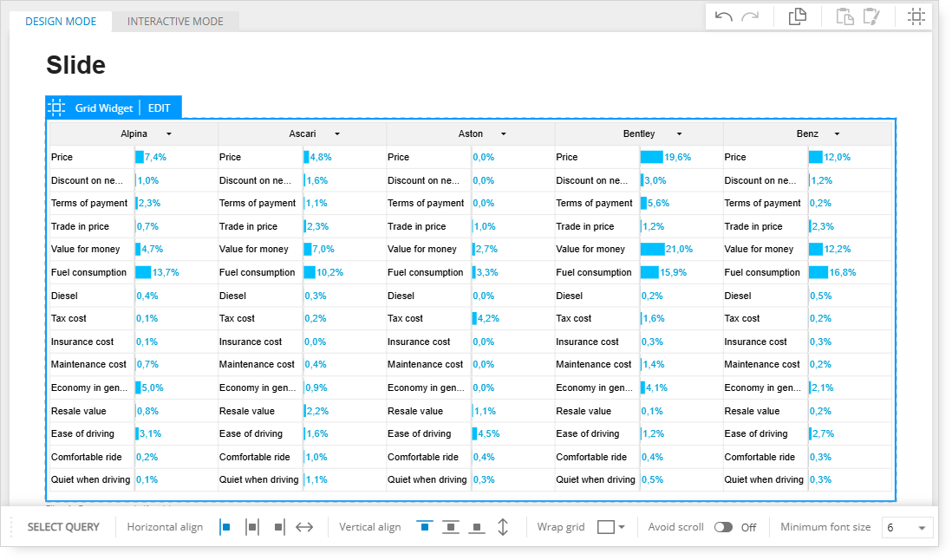Screen dimensions: 952x560
Task: Click the Benz Fuel consumption value 16,8%
Action: click(843, 272)
